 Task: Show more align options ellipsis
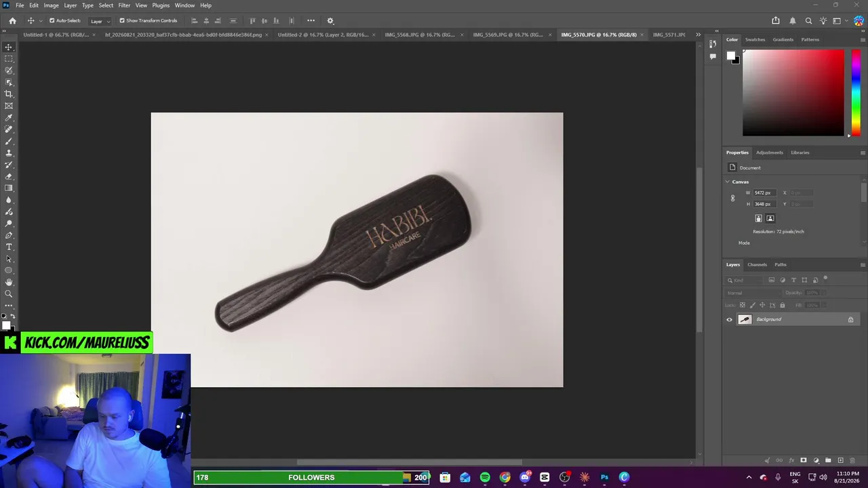tap(311, 20)
